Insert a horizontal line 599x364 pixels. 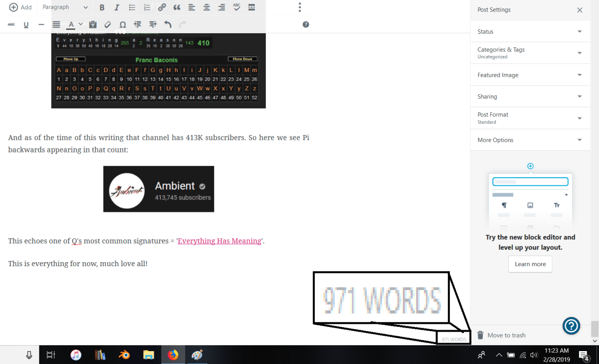click(41, 24)
